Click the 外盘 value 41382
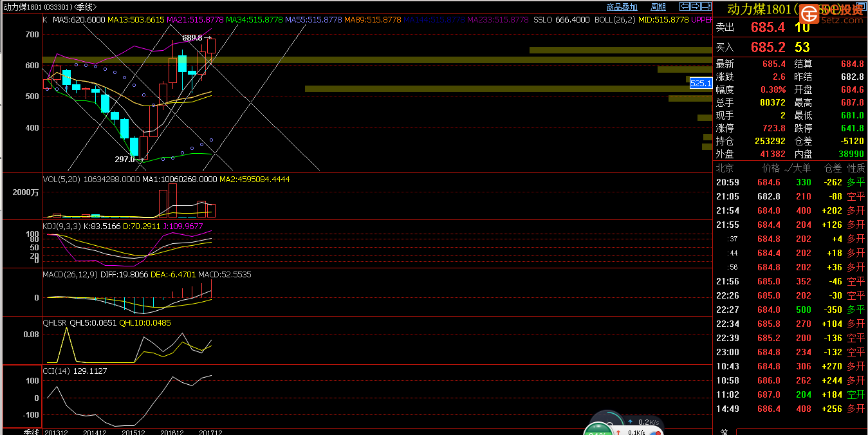The height and width of the screenshot is (435, 868). 772,154
